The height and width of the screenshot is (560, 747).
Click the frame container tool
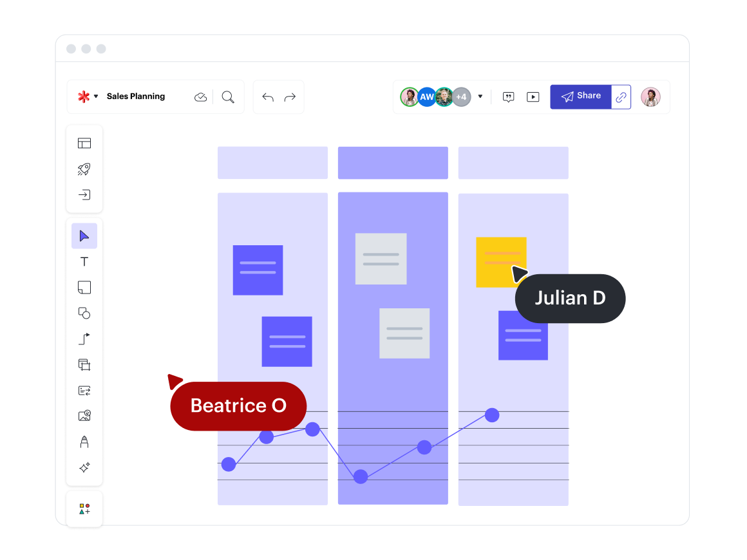(x=84, y=364)
